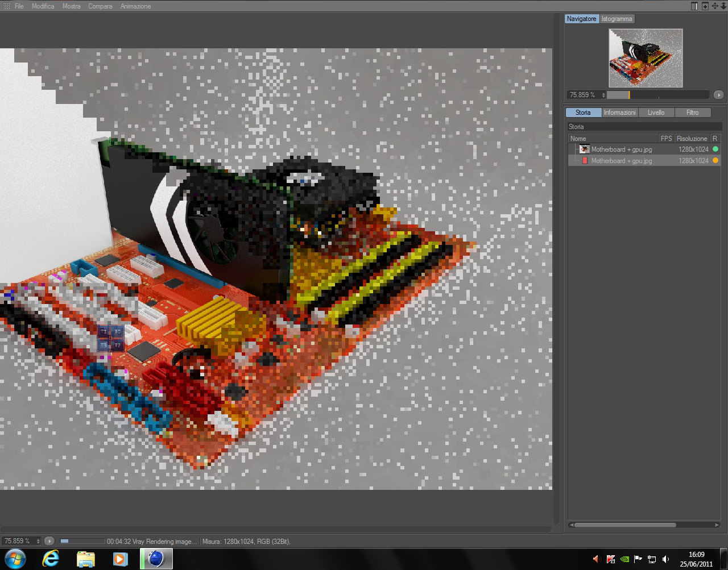Click the Navigator zoom slider
This screenshot has height=570, width=728.
pos(659,95)
